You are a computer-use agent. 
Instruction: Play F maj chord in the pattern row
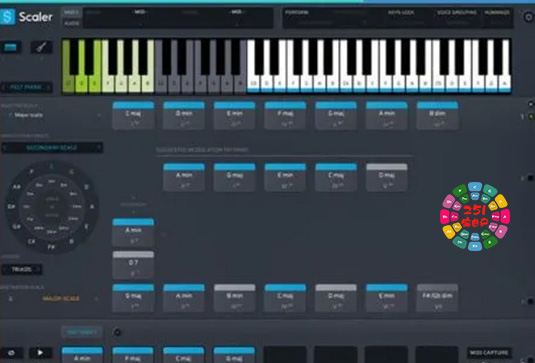click(x=133, y=355)
